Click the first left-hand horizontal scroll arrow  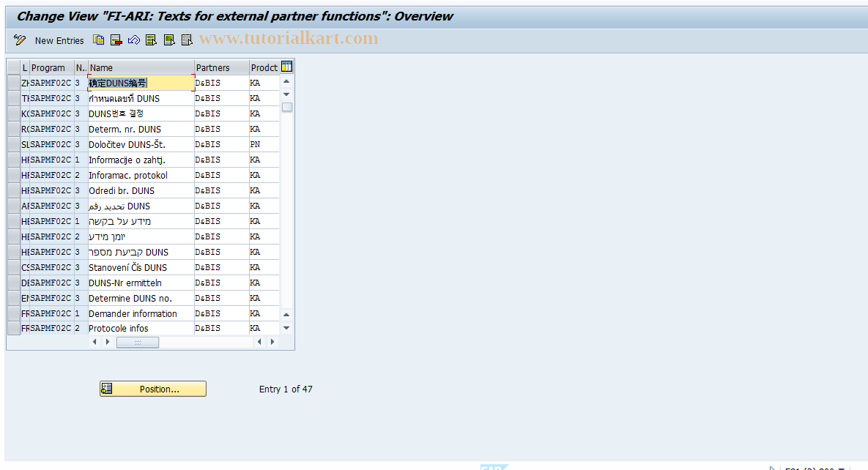pyautogui.click(x=94, y=342)
